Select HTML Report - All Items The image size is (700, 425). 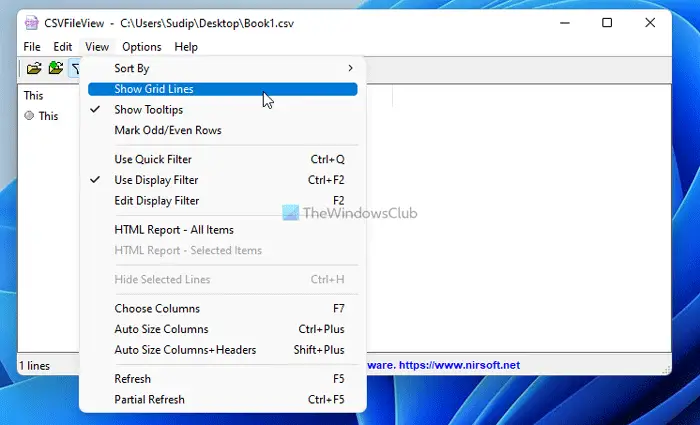click(223, 230)
